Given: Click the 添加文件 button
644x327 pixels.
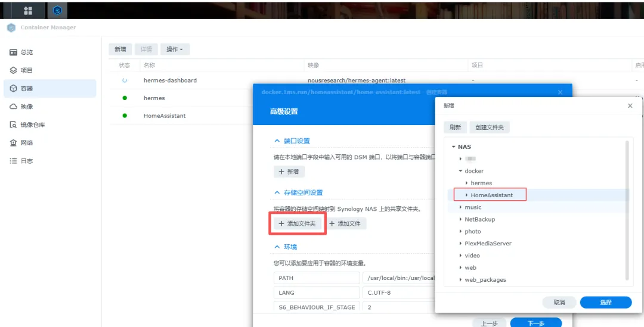Looking at the screenshot, I should pos(345,223).
